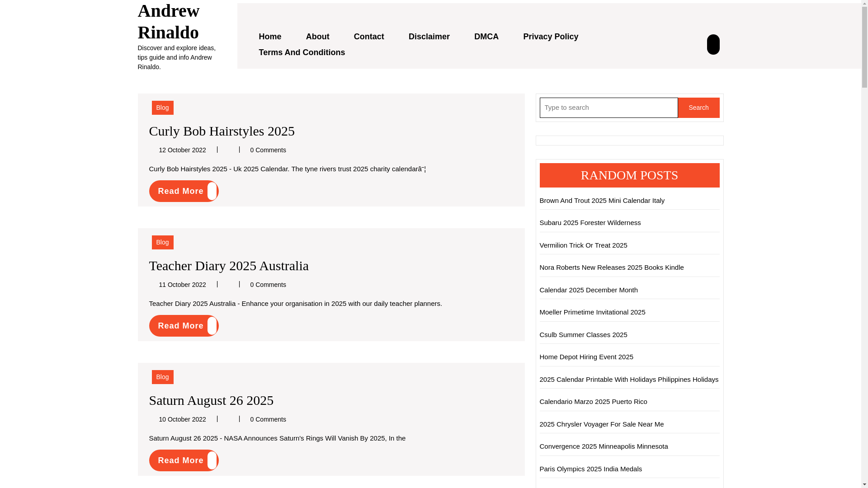
Task: Open the Home menu item
Action: tap(270, 37)
